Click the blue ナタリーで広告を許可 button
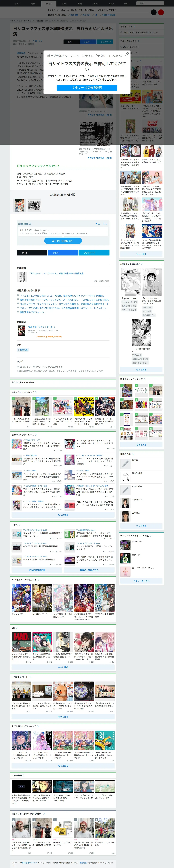Viewport: 174px width, 868px height. (87, 88)
